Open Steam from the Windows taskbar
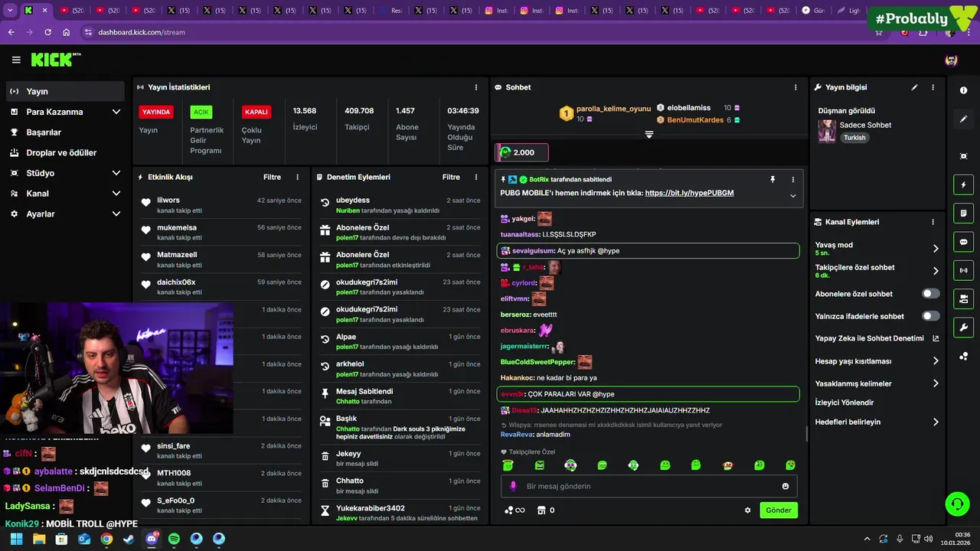Screen dimensions: 980x551 [129, 539]
